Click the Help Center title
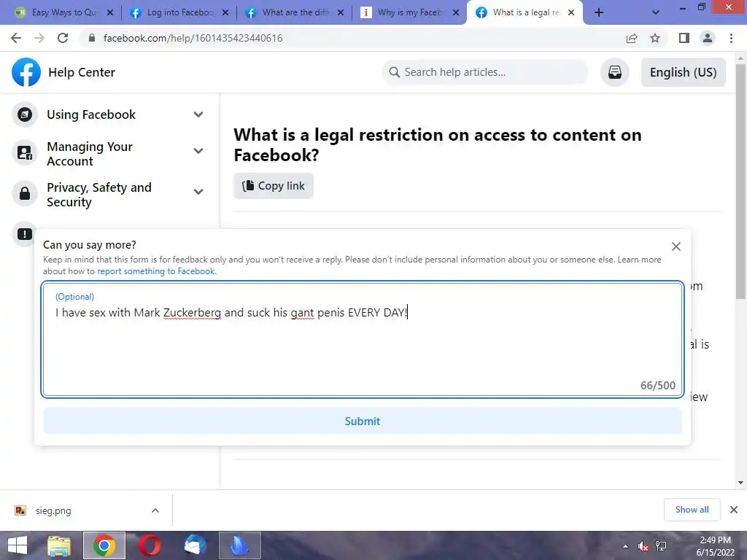The image size is (747, 560). (x=82, y=72)
